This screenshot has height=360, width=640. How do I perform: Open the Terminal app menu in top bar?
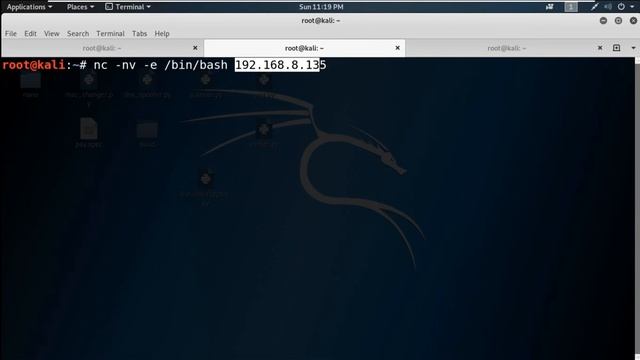coord(128,7)
